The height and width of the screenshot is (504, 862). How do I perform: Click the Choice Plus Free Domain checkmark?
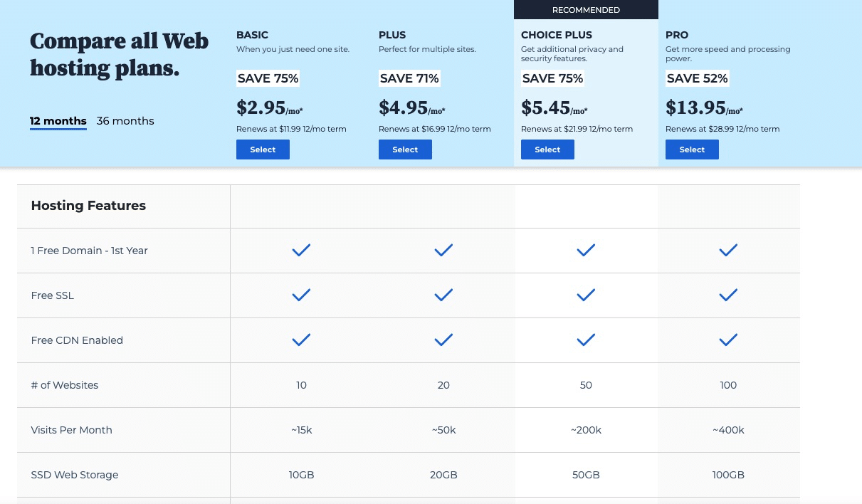click(586, 250)
